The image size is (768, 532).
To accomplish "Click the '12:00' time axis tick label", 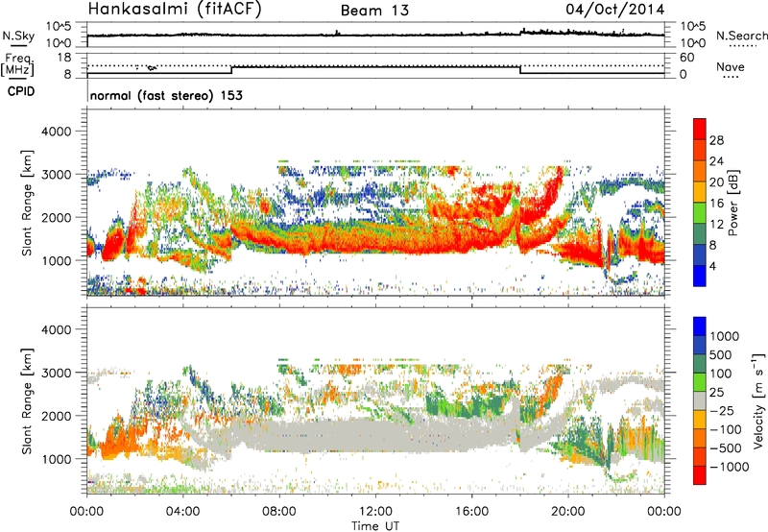I will pos(375,512).
